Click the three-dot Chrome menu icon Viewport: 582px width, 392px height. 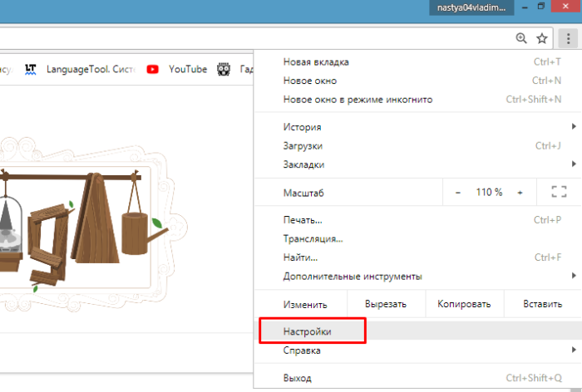(568, 38)
